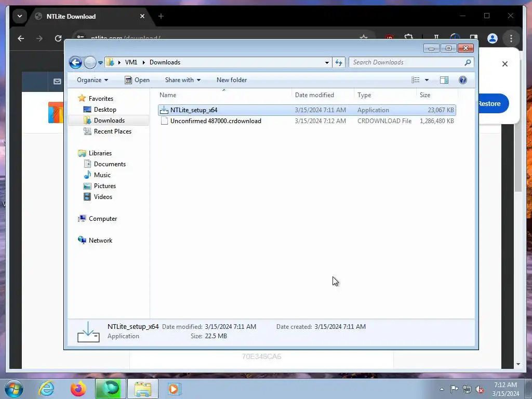
Task: Dismiss the Chrome restore popup with X
Action: (505, 64)
